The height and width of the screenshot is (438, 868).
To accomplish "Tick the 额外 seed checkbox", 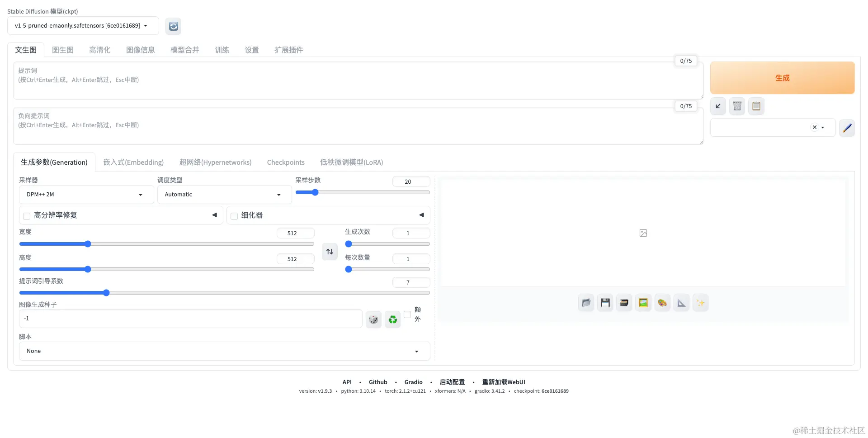I will point(407,314).
